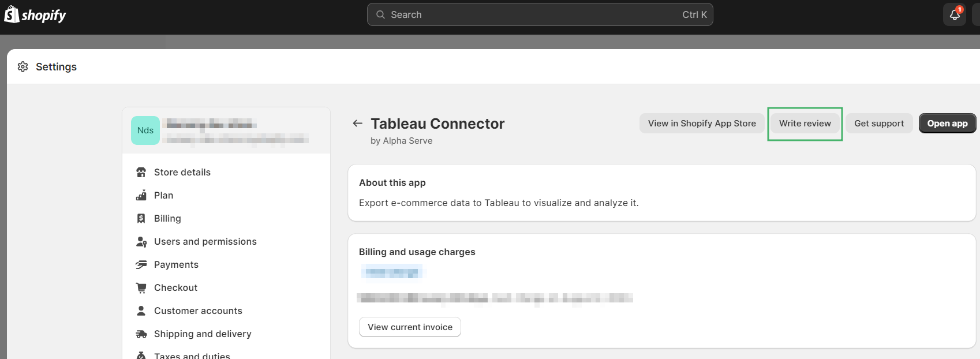Click View in Shopify App Store
The height and width of the screenshot is (359, 980).
pos(702,124)
